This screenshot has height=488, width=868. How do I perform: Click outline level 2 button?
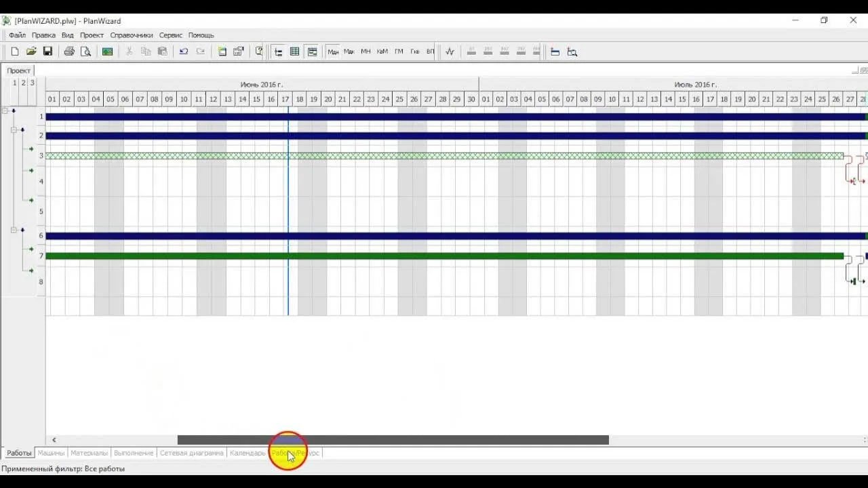click(22, 82)
